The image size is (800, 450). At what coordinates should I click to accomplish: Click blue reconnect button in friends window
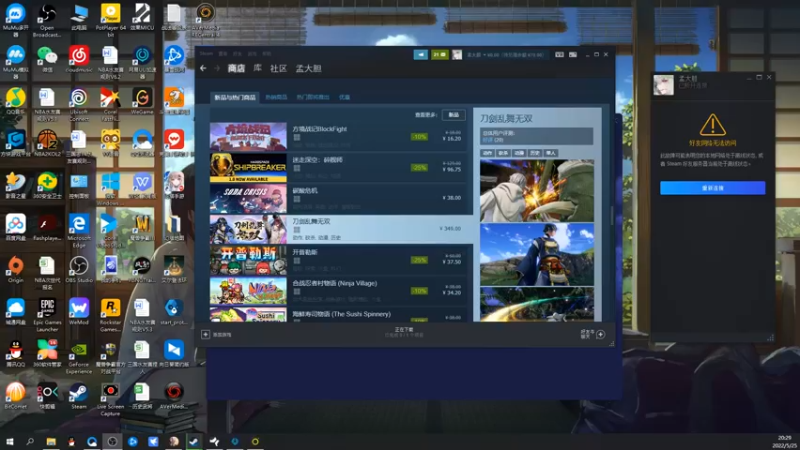pos(712,188)
